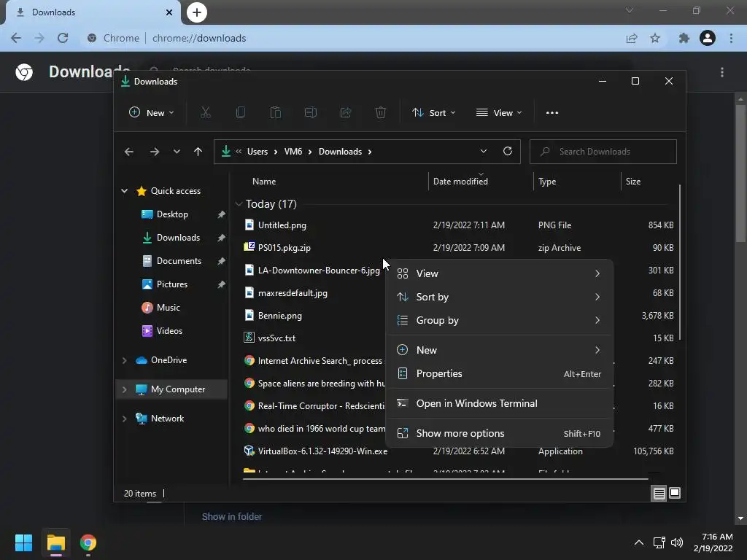Click share this page icon in Chrome address bar
The image size is (747, 560).
click(x=632, y=38)
